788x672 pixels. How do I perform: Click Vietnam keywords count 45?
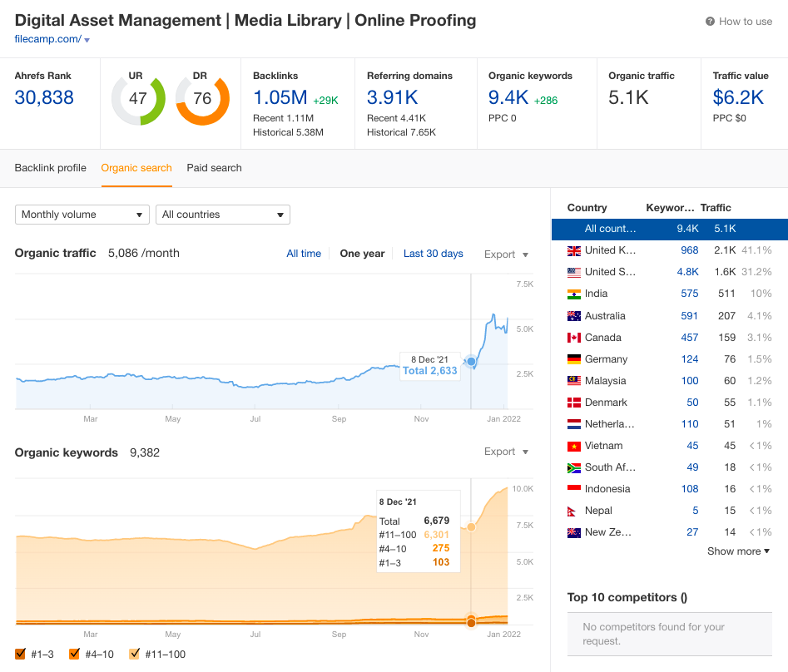point(692,446)
